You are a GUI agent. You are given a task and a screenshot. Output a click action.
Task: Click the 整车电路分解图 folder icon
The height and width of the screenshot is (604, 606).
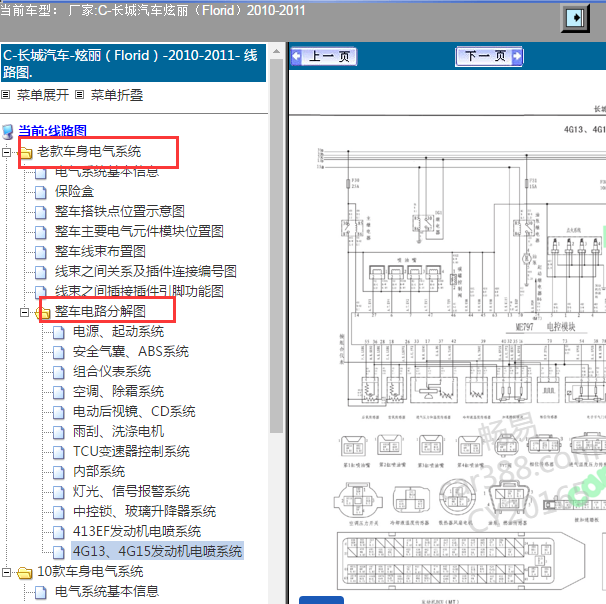point(43,312)
